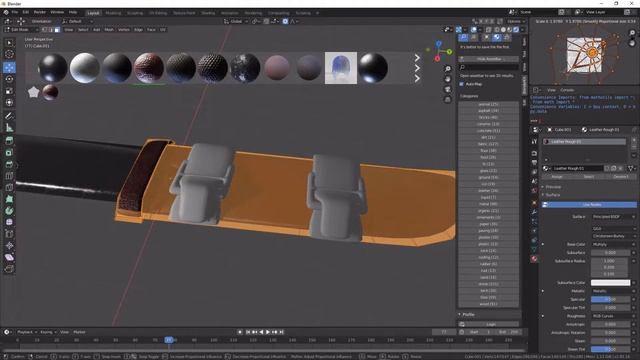Click the Assign material button
The height and width of the screenshot is (360, 640).
(x=557, y=177)
